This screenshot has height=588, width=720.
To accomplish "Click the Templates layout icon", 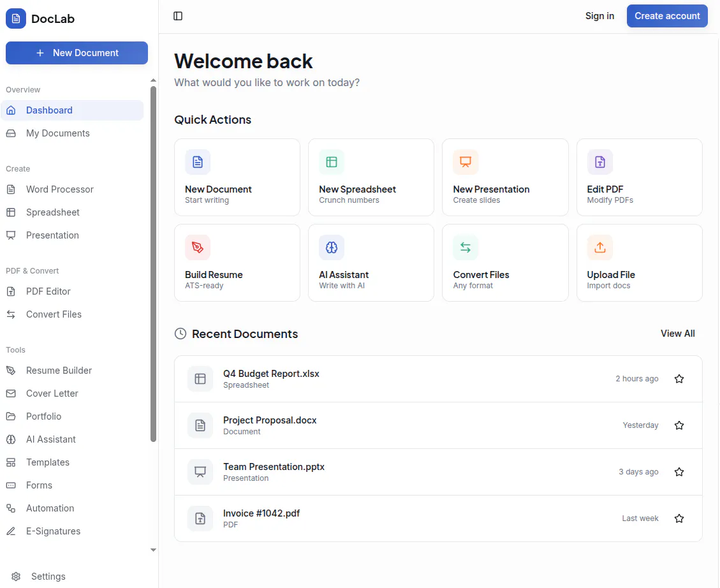I will point(11,462).
